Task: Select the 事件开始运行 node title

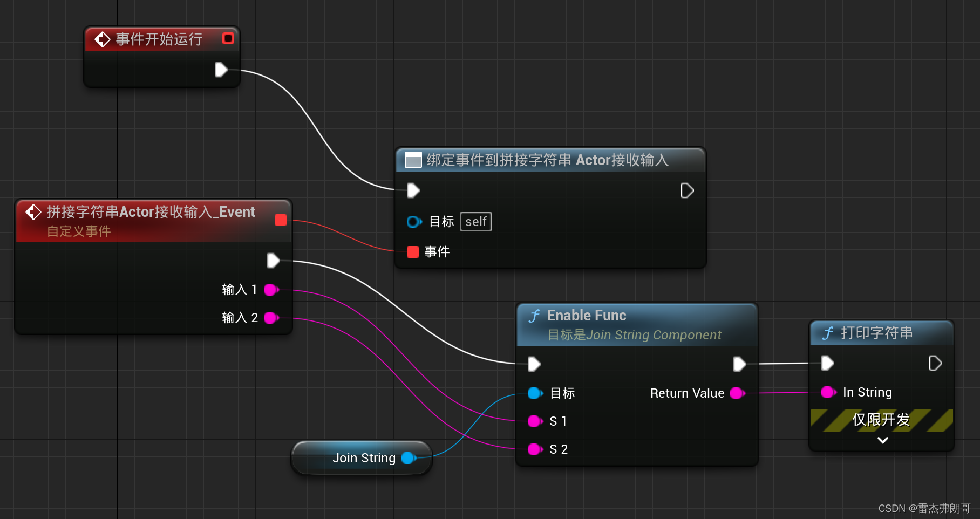Action: click(159, 39)
